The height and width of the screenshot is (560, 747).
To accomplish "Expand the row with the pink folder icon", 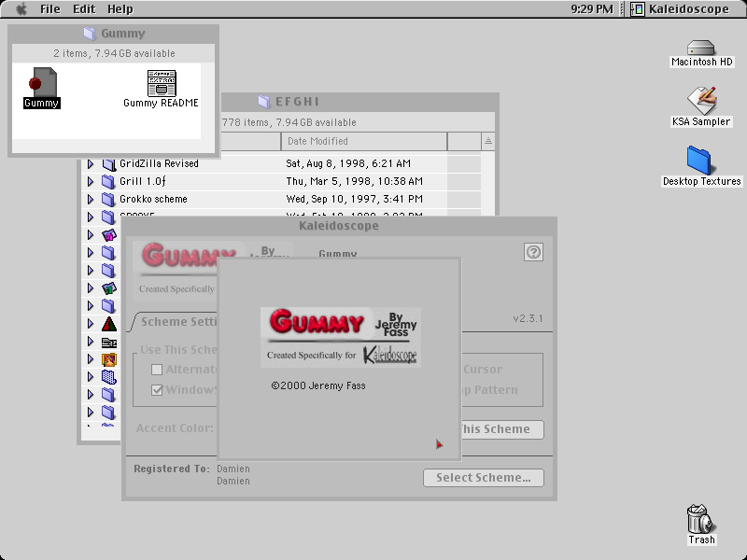I will pyautogui.click(x=91, y=235).
